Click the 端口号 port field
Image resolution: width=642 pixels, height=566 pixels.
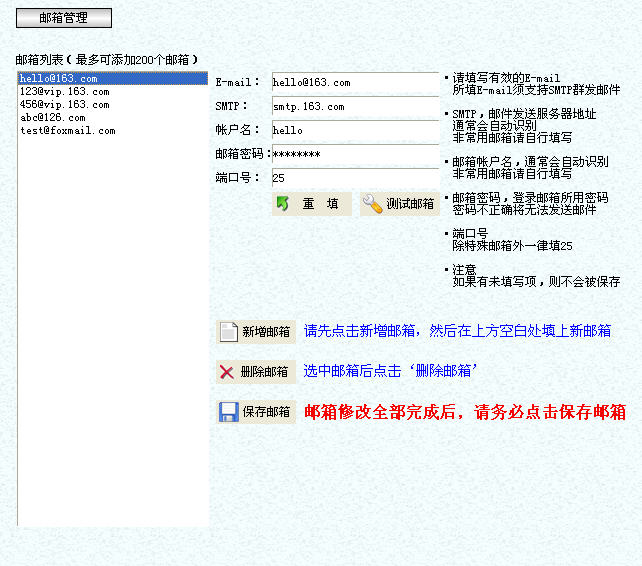tap(355, 178)
